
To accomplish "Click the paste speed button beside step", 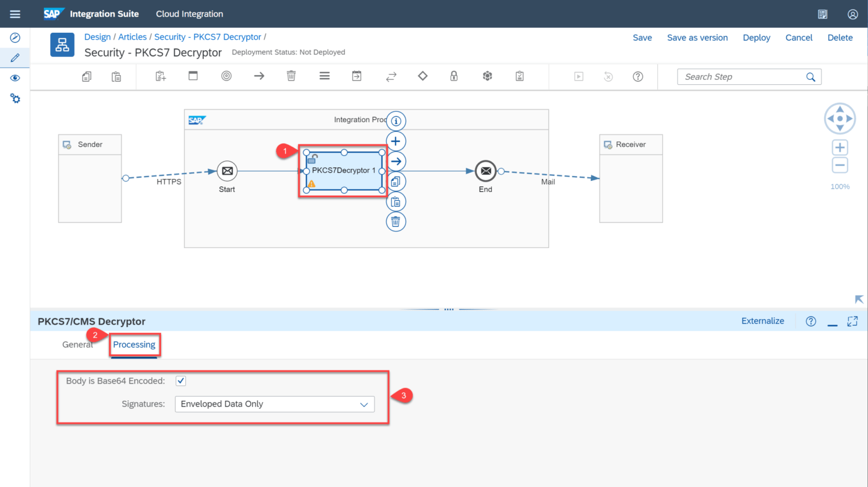I will 396,201.
